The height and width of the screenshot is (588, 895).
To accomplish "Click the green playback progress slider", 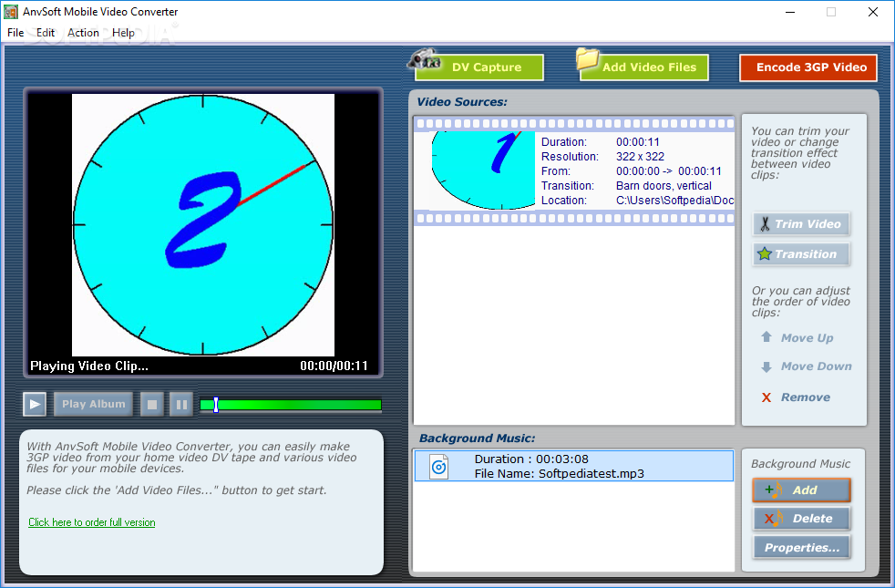I will pyautogui.click(x=291, y=405).
